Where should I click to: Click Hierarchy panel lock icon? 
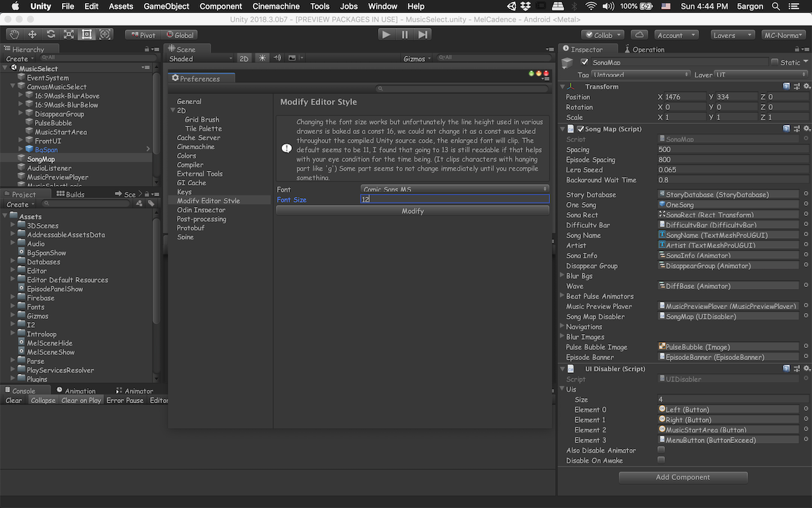(x=147, y=49)
